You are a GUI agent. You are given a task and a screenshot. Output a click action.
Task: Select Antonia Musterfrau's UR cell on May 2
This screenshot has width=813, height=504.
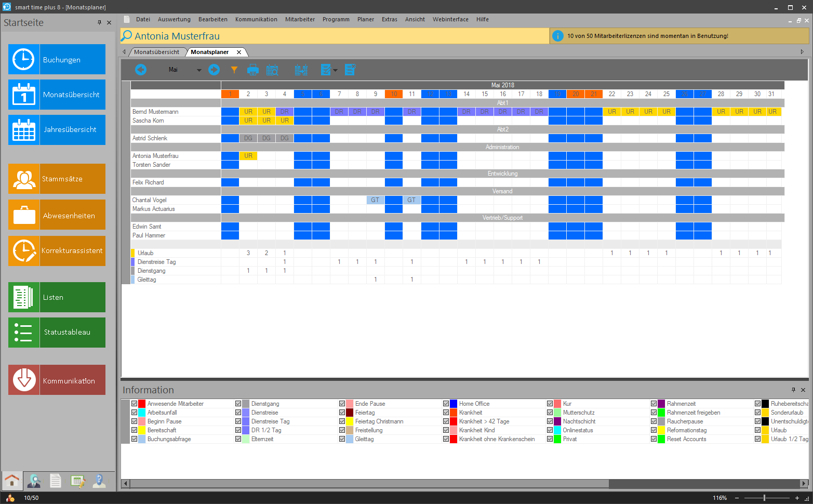(248, 156)
